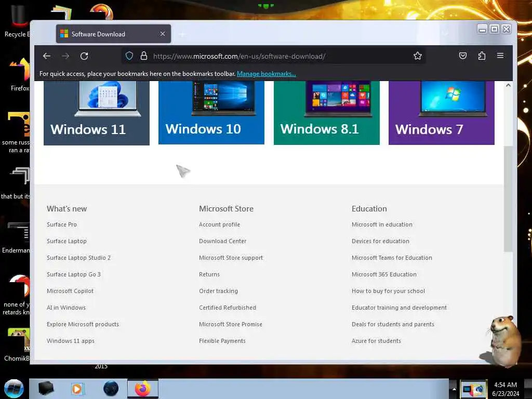Open the Download Center link
Image resolution: width=532 pixels, height=399 pixels.
pos(222,241)
